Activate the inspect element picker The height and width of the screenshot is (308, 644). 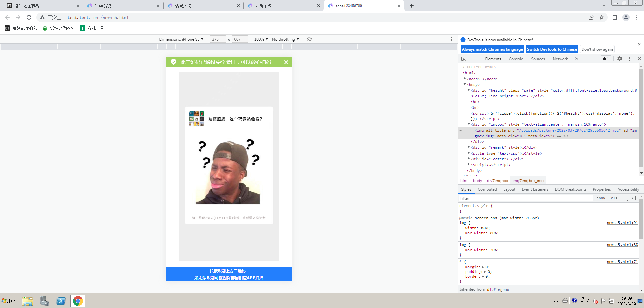[464, 59]
